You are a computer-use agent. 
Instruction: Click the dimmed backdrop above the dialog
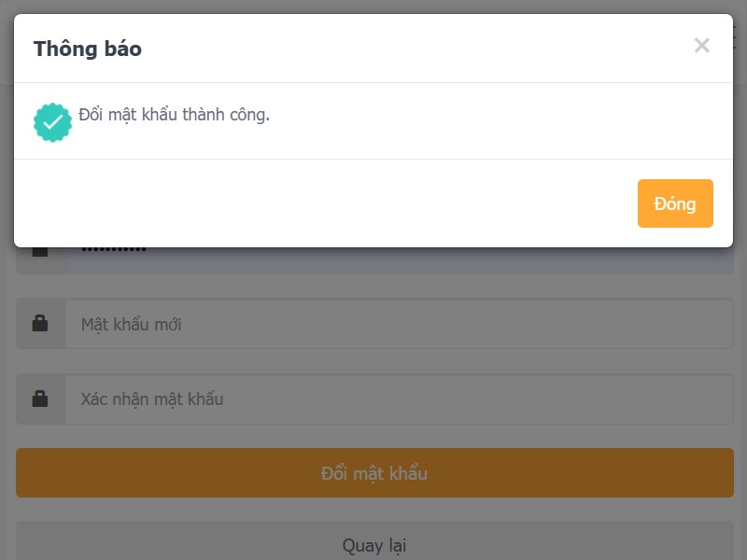pos(373,6)
